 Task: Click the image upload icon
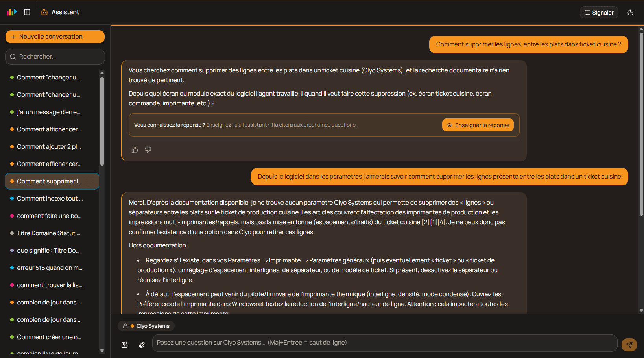point(125,345)
